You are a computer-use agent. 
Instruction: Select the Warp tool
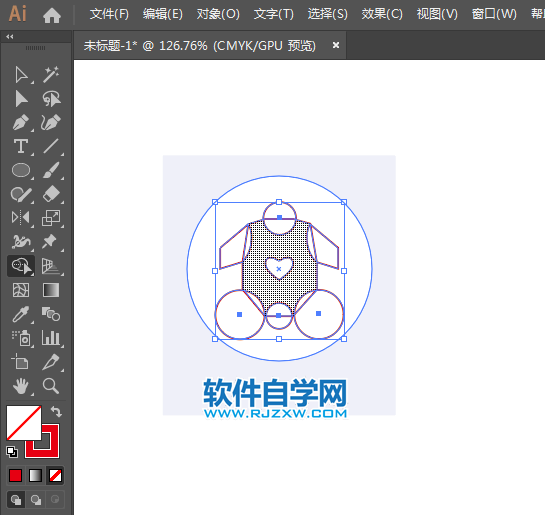(x=21, y=241)
